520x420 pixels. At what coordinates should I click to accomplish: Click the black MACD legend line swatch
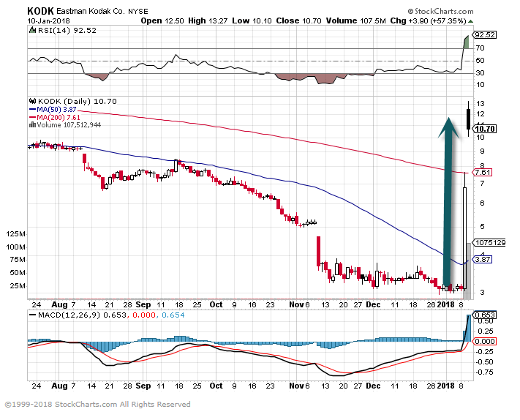[32, 315]
